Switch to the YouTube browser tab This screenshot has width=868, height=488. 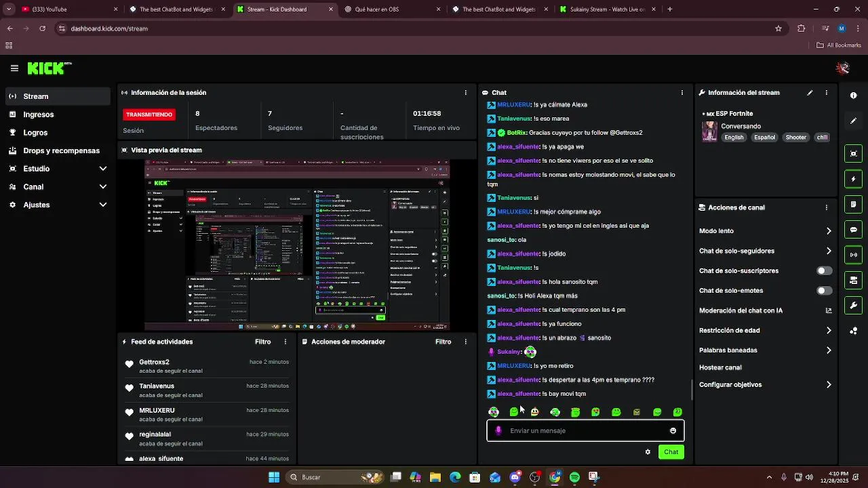[68, 9]
